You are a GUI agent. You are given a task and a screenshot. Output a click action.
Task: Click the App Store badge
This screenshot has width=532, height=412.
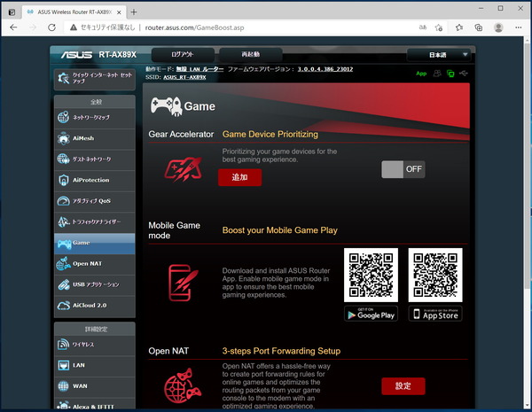[x=435, y=314]
